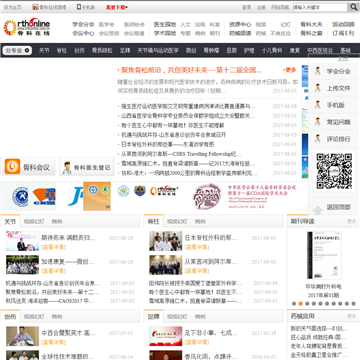Click the 返回顶部 up arrow icon

(x=318, y=210)
